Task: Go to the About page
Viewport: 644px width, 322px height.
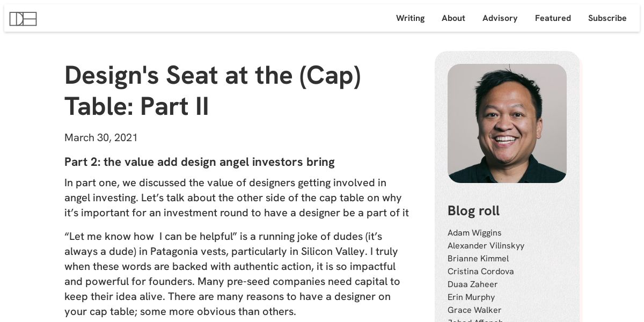Action: pos(453,18)
